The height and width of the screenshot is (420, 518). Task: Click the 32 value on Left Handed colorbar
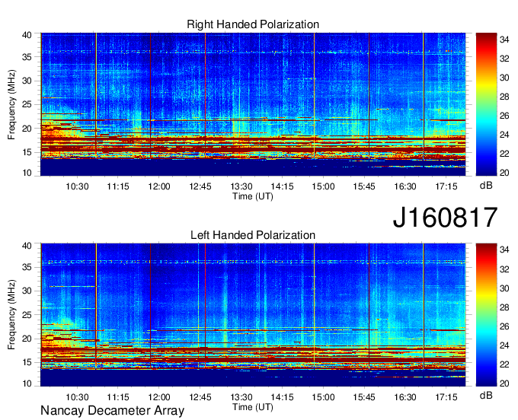(x=504, y=269)
